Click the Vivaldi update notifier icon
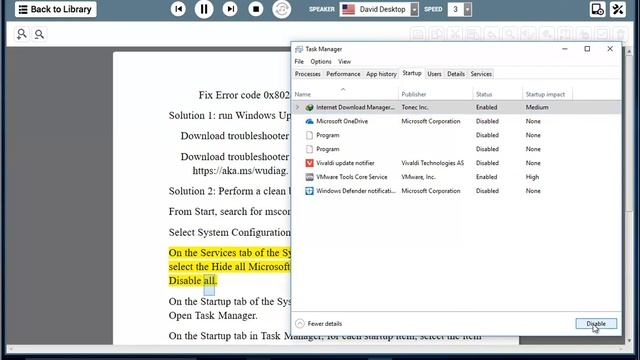Screen dimensions: 640x360 309,163
